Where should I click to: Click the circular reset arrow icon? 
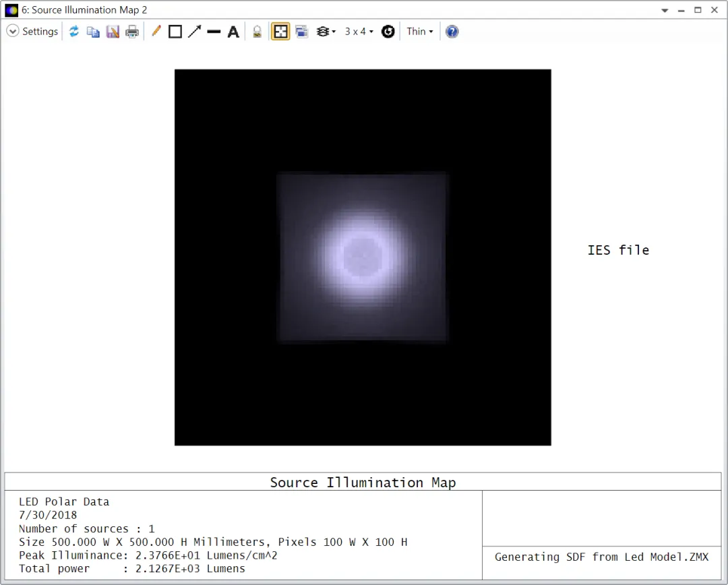click(388, 32)
